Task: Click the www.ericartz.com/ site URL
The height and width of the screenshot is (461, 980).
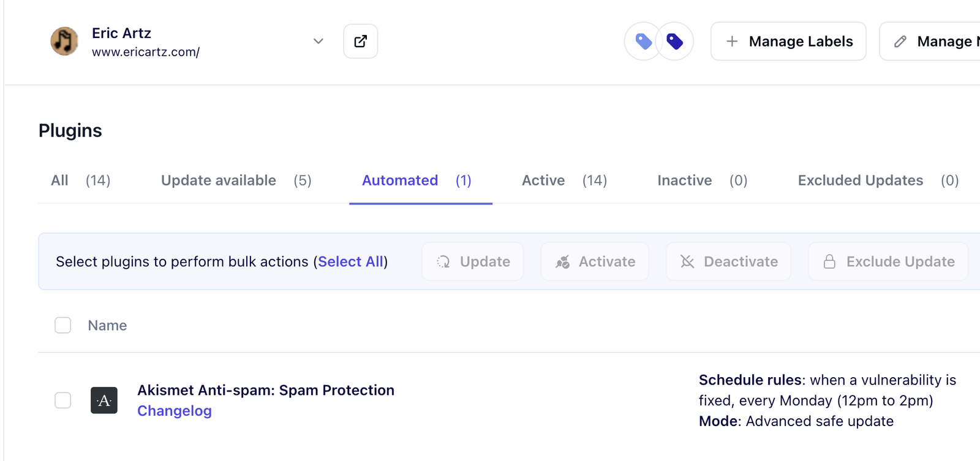Action: (146, 52)
